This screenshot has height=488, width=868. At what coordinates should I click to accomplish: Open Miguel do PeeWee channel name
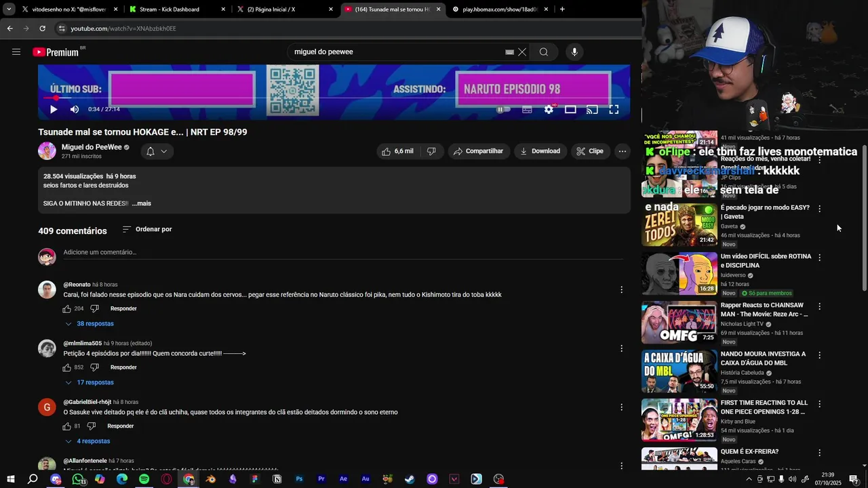click(x=92, y=147)
